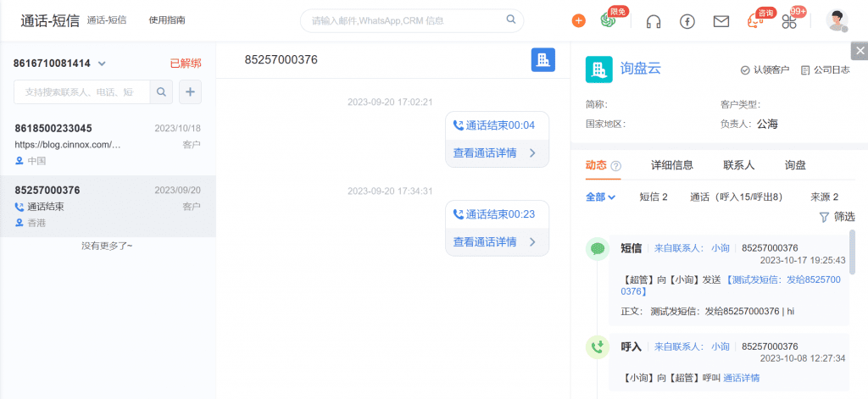The width and height of the screenshot is (868, 399).
Task: Open 公司日志 company log
Action: (826, 70)
